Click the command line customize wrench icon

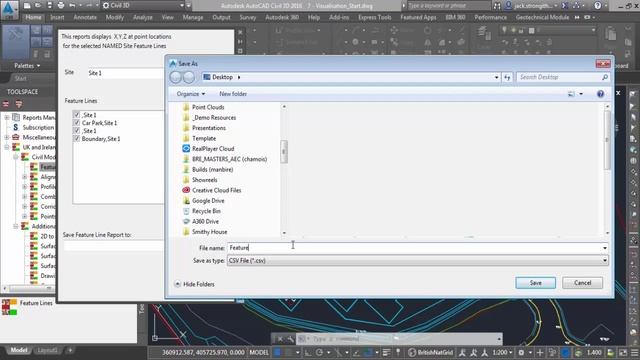[290, 339]
